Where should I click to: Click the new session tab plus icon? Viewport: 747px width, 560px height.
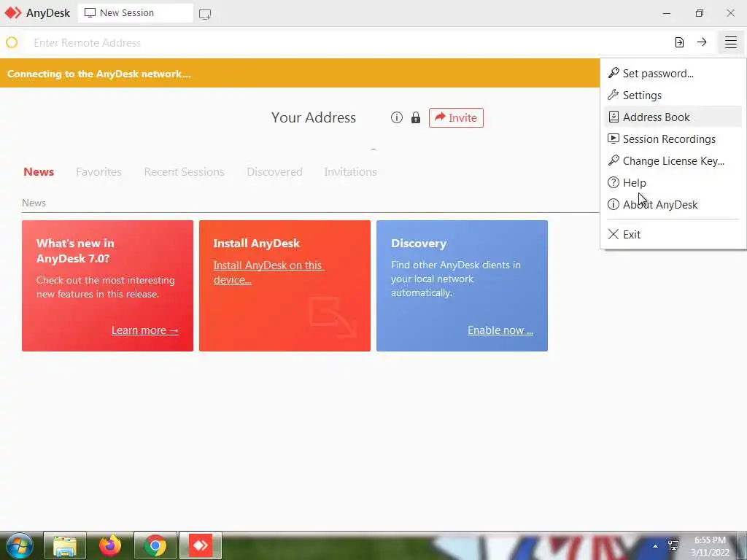coord(205,14)
